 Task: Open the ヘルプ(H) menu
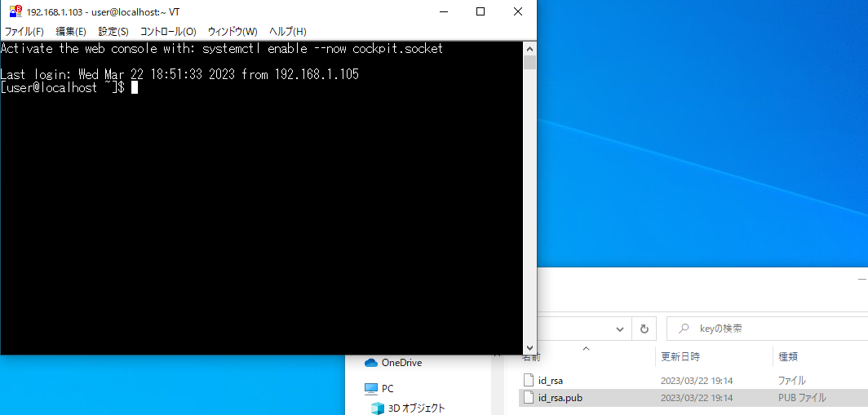pos(287,31)
